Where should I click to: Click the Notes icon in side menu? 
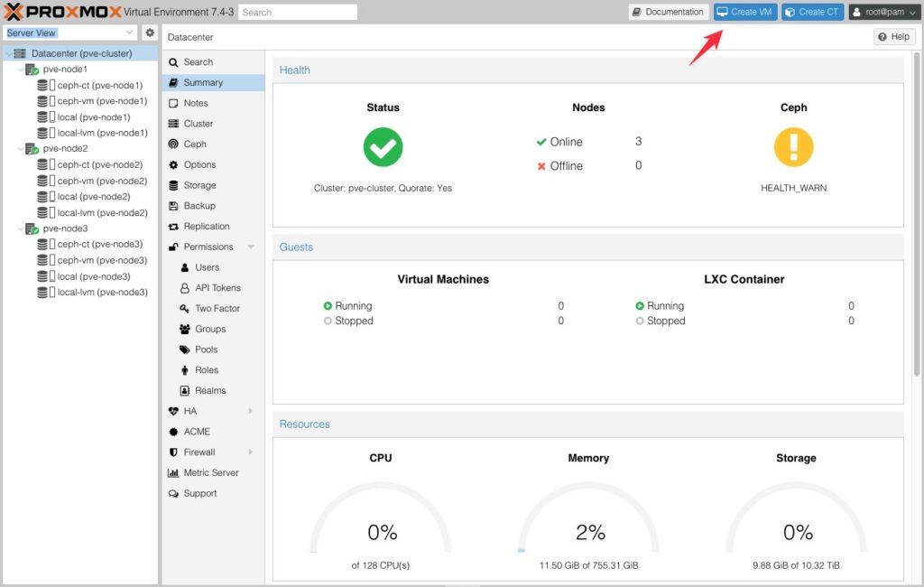(x=173, y=103)
